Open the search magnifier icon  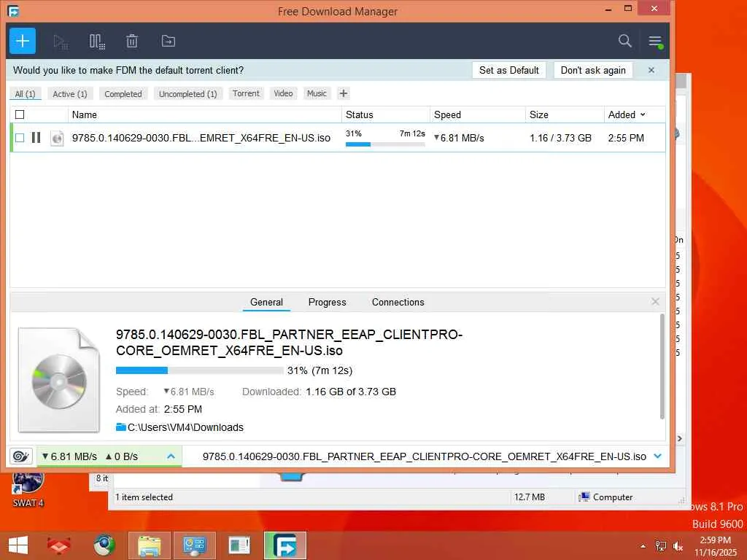624,41
